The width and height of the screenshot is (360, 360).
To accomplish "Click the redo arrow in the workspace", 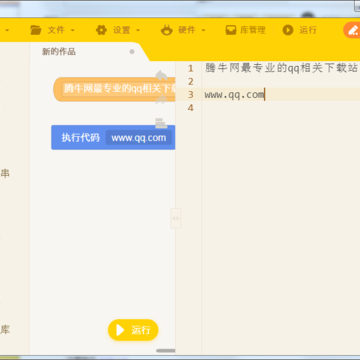I will 162,99.
